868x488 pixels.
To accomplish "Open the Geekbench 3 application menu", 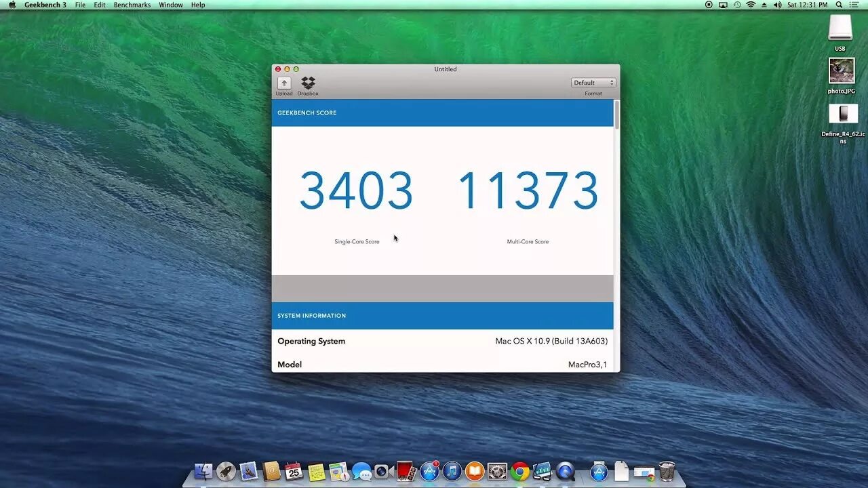I will click(x=45, y=5).
